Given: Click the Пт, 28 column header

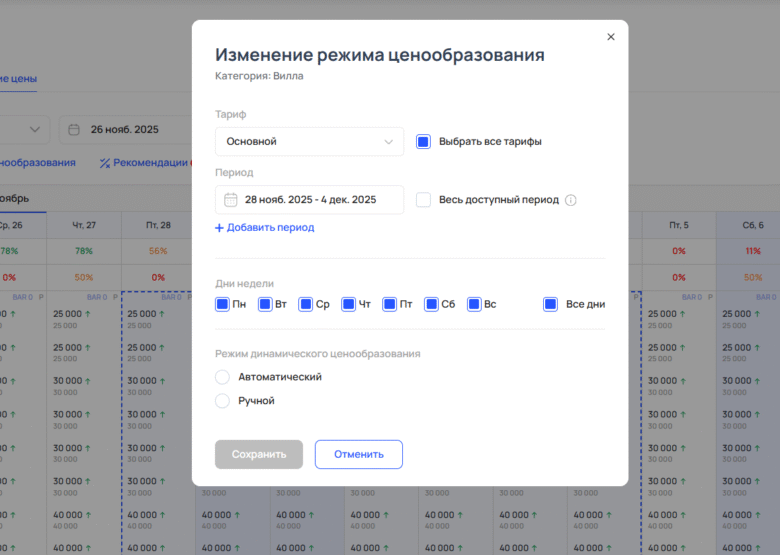Looking at the screenshot, I should 158,225.
